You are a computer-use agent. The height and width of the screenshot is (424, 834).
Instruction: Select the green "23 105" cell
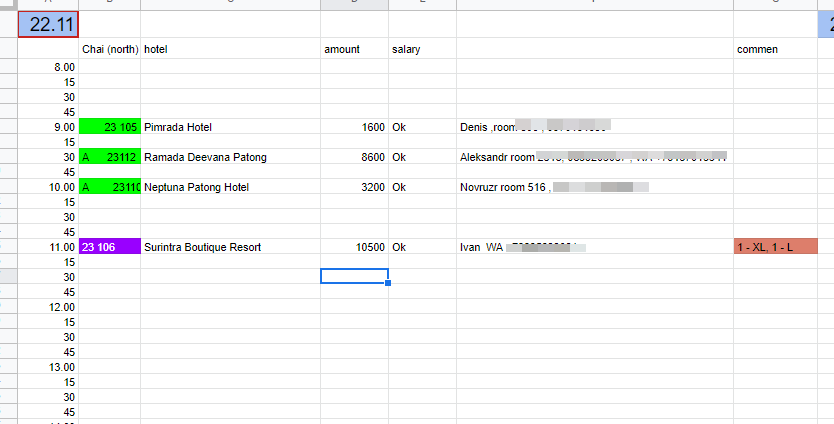pyautogui.click(x=109, y=127)
